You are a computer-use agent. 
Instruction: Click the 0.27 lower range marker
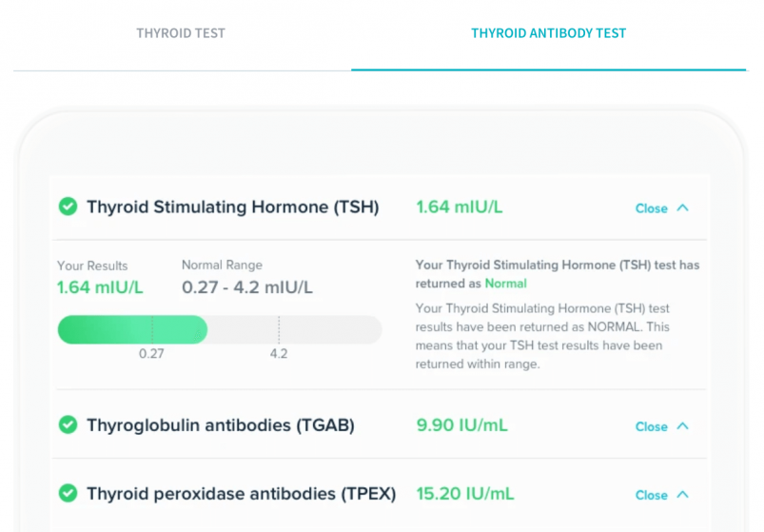[151, 353]
